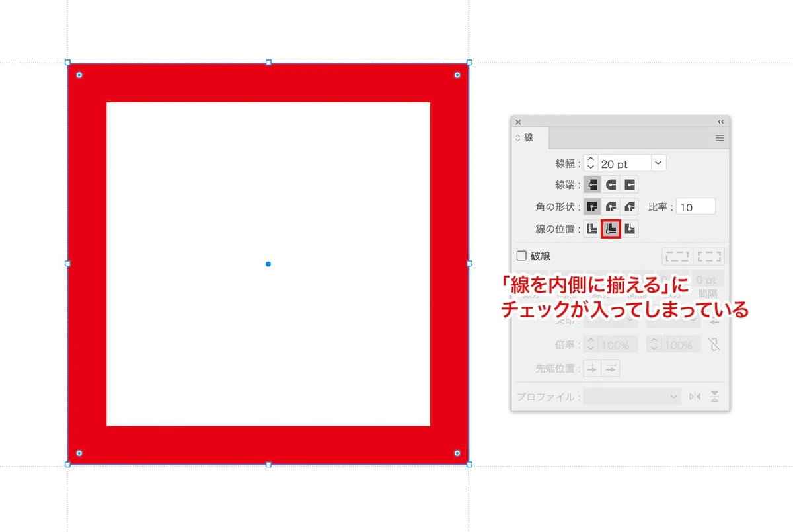793x532 pixels.
Task: Select the projecting cap icon
Action: tap(630, 184)
